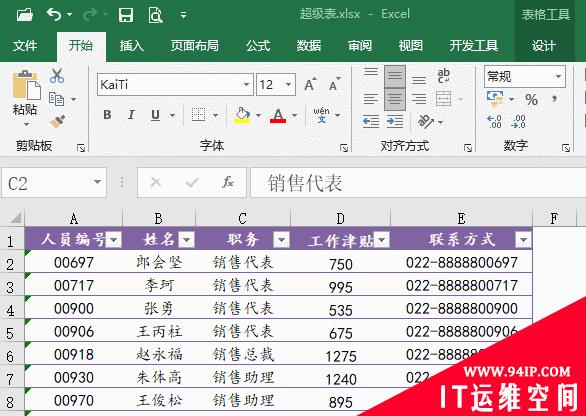This screenshot has width=586, height=416.
Task: Open 对齐方式 group dialog launcher
Action: pos(468,148)
